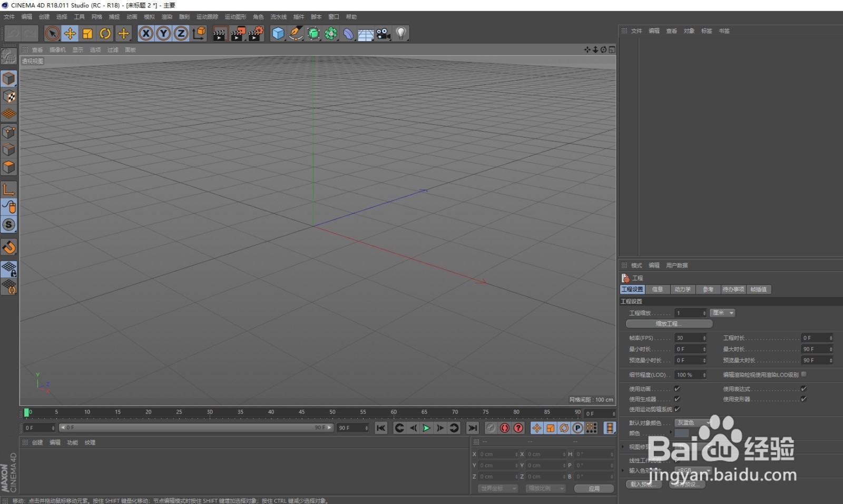Toggle the X axis lock
The height and width of the screenshot is (504, 843).
(146, 34)
